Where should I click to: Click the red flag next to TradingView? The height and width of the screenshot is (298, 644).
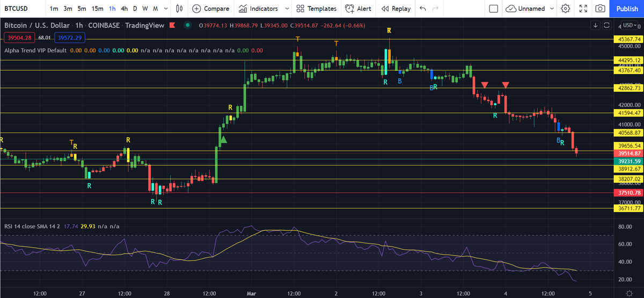pos(172,25)
